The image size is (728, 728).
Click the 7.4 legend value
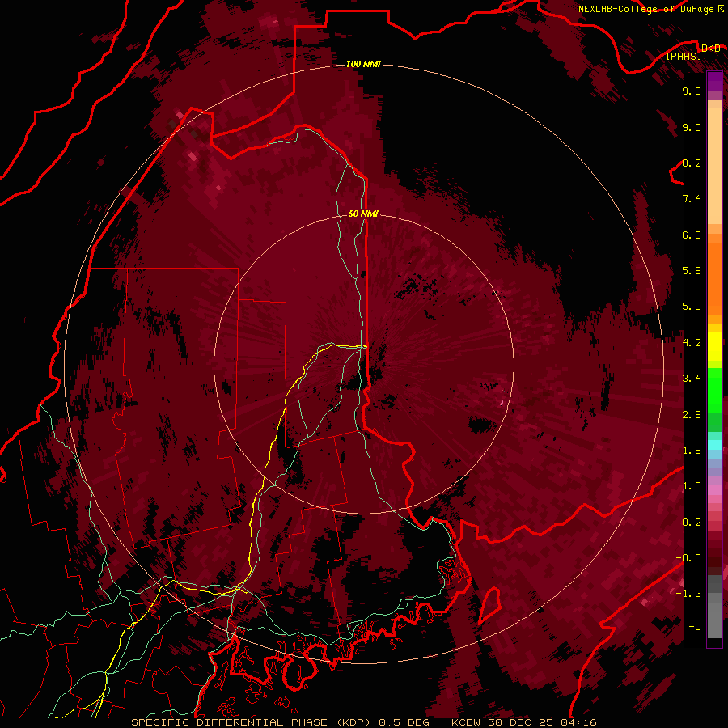(x=692, y=199)
